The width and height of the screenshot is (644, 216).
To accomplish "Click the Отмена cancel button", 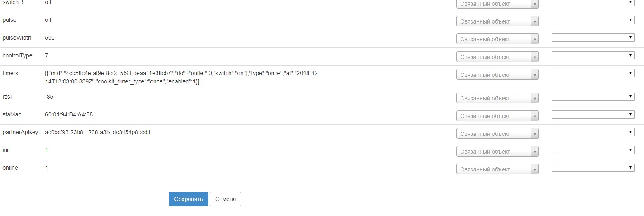I will click(x=226, y=199).
